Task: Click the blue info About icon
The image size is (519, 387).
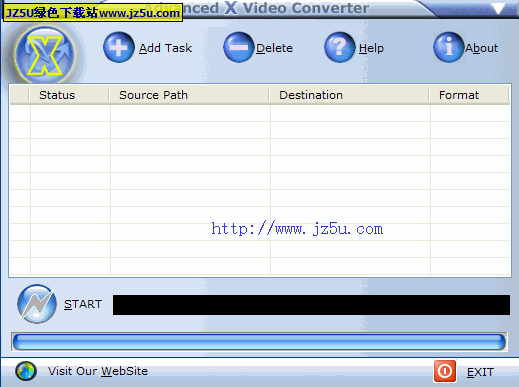Action: [449, 47]
